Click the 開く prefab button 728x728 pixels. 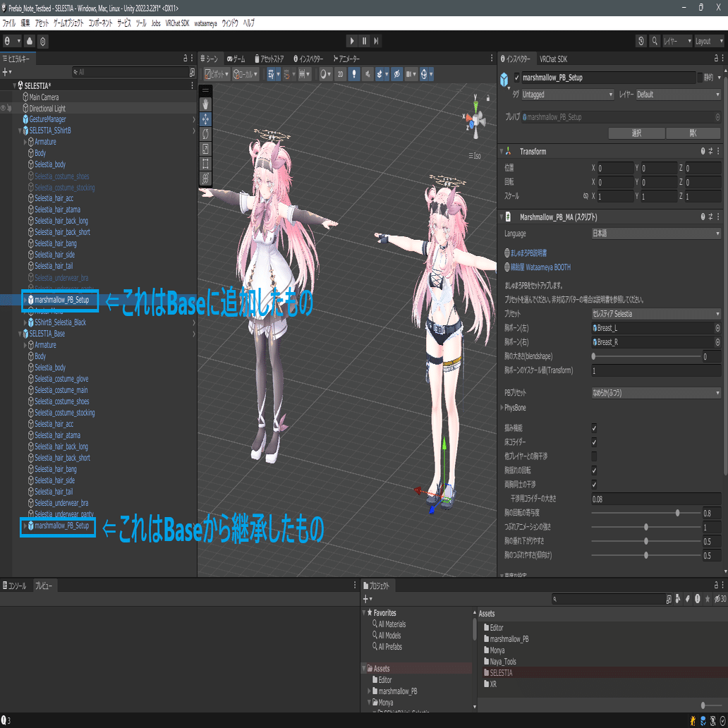pos(693,133)
